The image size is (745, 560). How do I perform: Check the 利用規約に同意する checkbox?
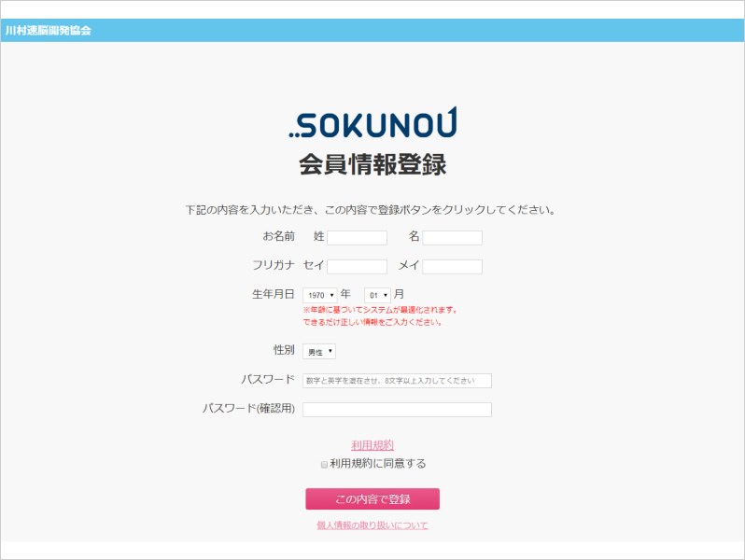(324, 464)
